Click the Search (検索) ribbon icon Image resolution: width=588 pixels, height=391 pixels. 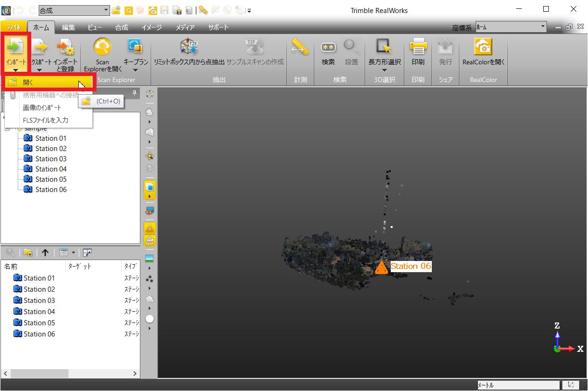(328, 47)
